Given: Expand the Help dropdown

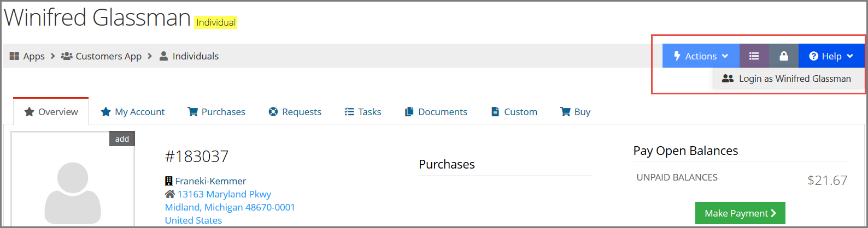Looking at the screenshot, I should point(831,56).
